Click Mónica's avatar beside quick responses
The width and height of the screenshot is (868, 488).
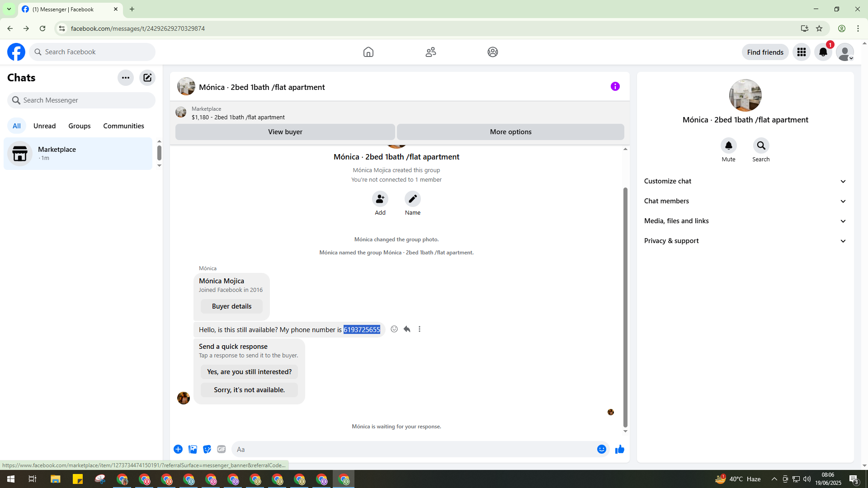tap(184, 398)
